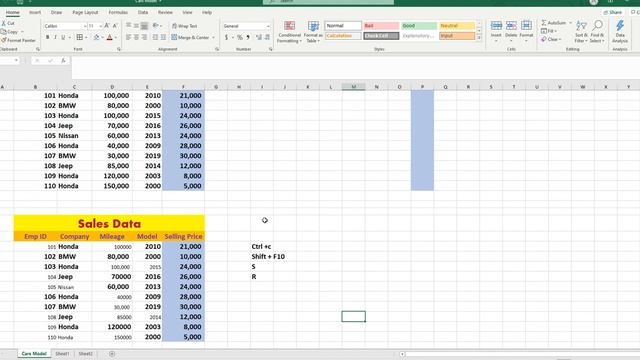
Task: Decrease font size with the smaller A icon
Action: [x=115, y=26]
